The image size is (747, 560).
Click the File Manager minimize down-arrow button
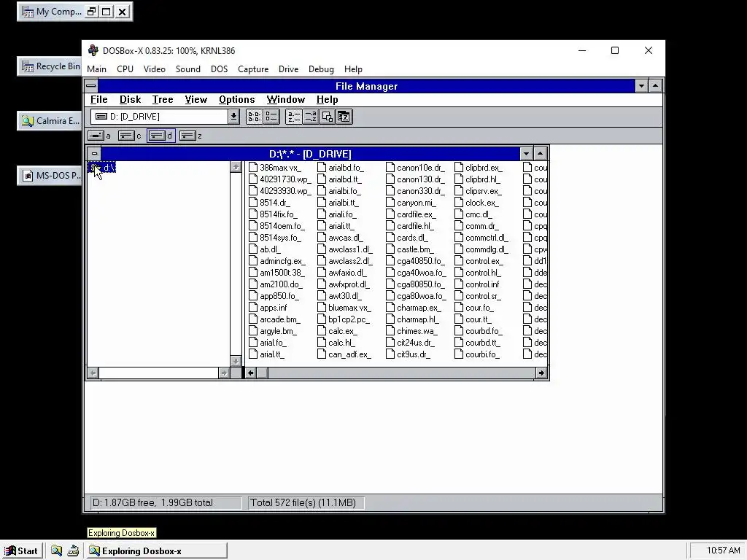click(x=641, y=86)
